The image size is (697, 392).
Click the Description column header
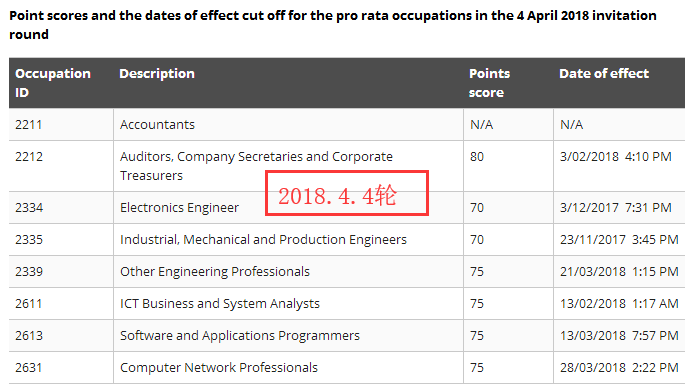coord(156,74)
